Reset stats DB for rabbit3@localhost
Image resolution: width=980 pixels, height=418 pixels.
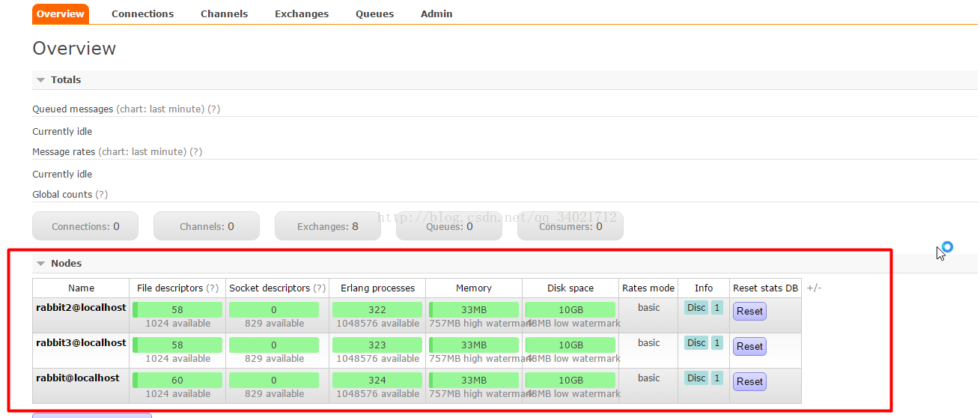(x=749, y=346)
